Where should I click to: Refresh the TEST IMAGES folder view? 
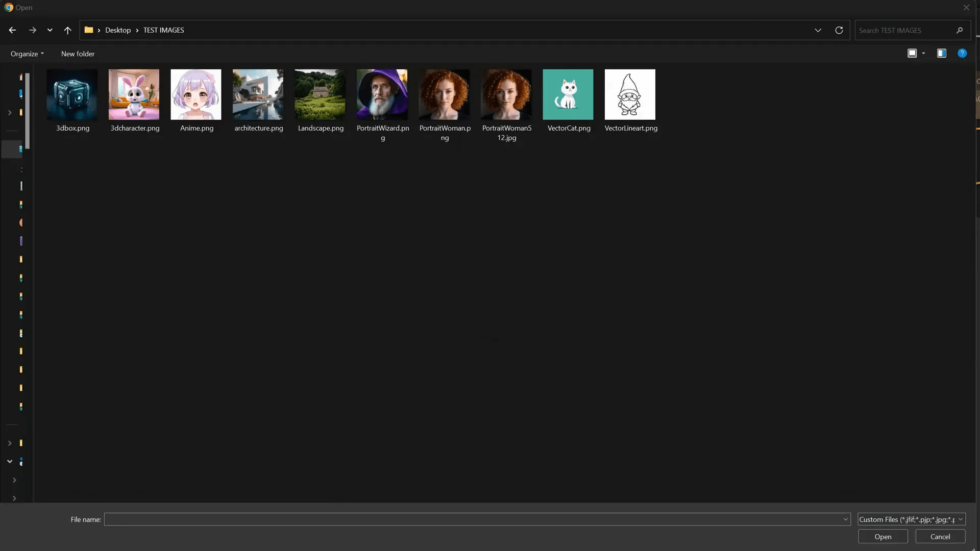tap(839, 30)
